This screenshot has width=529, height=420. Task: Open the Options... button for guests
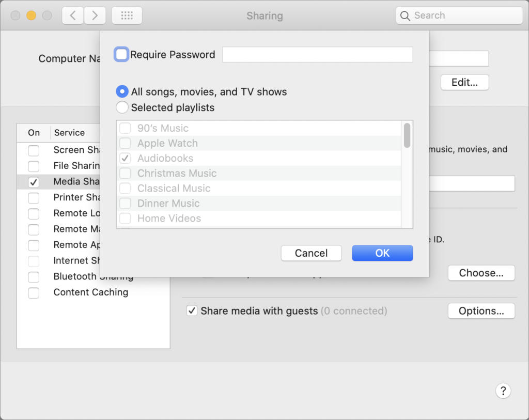click(x=481, y=311)
